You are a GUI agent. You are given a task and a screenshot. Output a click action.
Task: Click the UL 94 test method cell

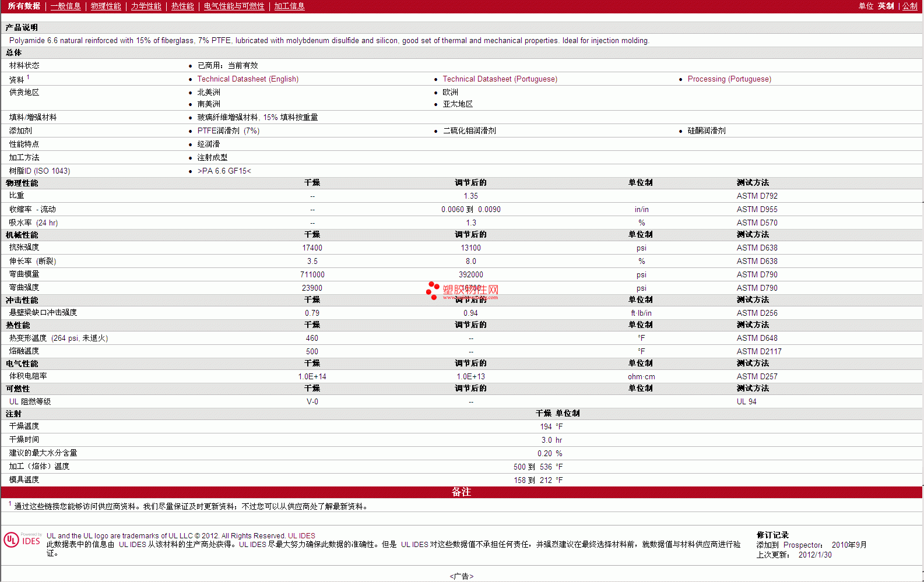tap(746, 401)
